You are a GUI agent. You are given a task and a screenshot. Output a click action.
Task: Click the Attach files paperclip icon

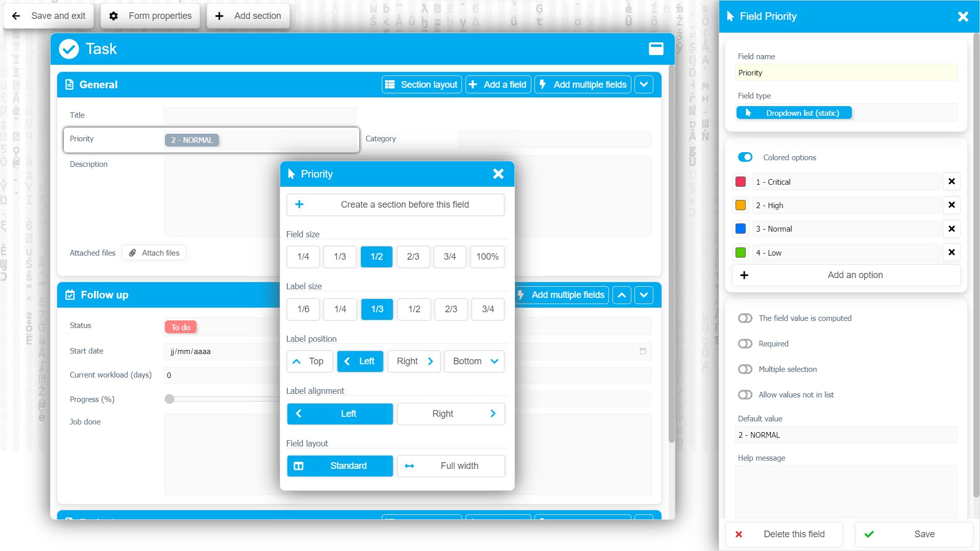[x=134, y=253]
